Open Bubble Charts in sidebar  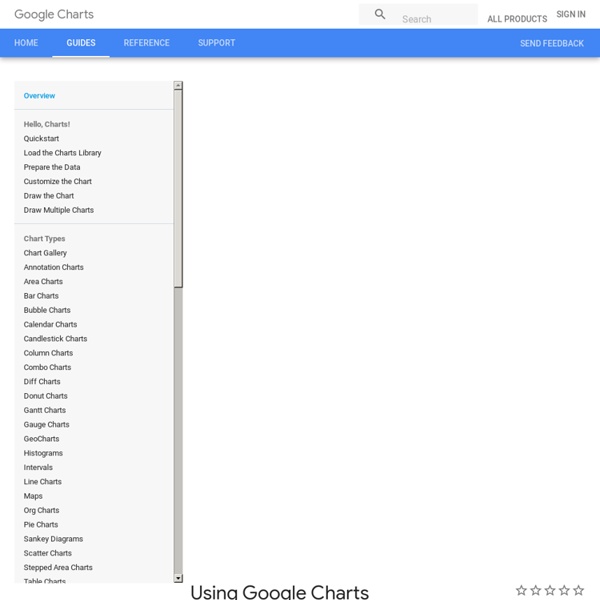(47, 310)
